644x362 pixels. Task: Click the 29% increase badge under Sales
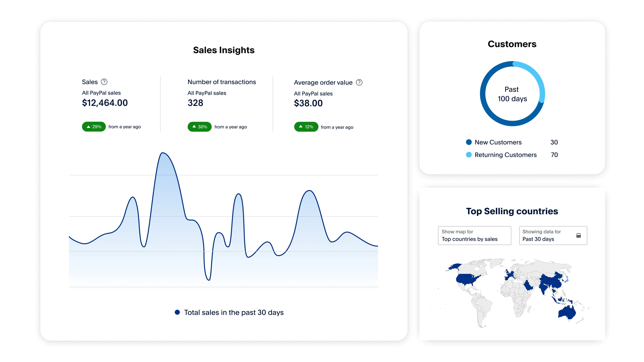(94, 127)
